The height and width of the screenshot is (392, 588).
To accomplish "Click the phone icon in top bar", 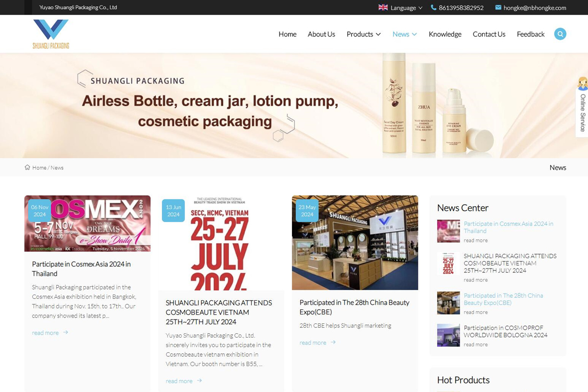I will [x=434, y=7].
